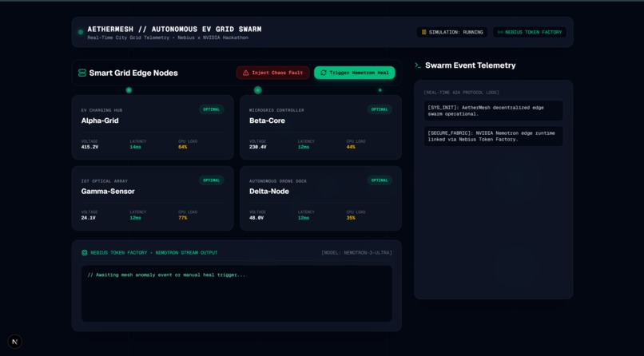The height and width of the screenshot is (356, 644).
Task: Click Beta-Core CPU load value 44%
Action: [351, 147]
